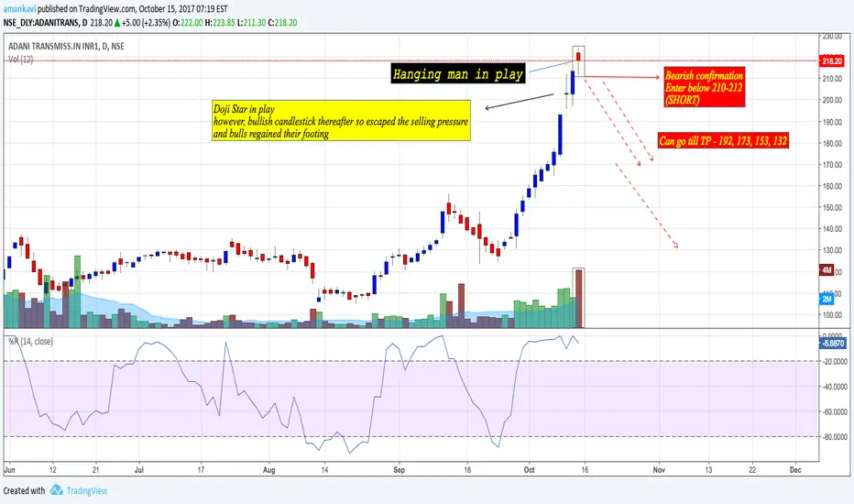Click the tall red volume bar for latest day
854x504 pixels.
pos(578,299)
